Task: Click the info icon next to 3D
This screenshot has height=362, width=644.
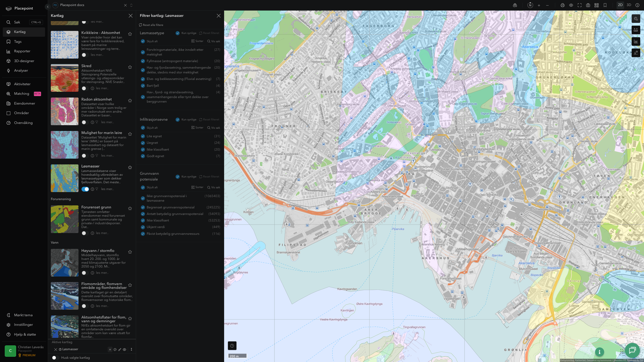Action: coord(637,5)
